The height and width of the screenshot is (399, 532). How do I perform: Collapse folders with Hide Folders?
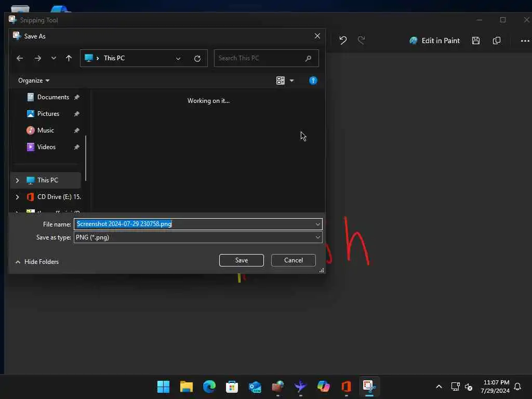37,262
